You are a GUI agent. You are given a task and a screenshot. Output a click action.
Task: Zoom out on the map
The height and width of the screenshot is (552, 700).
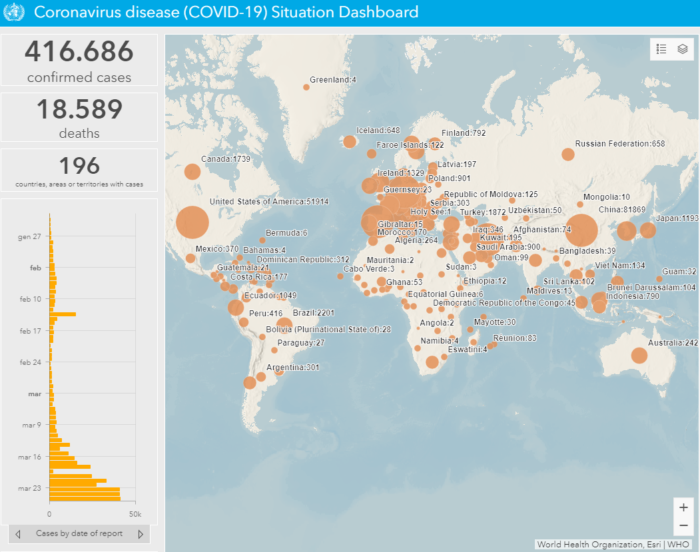(x=683, y=526)
